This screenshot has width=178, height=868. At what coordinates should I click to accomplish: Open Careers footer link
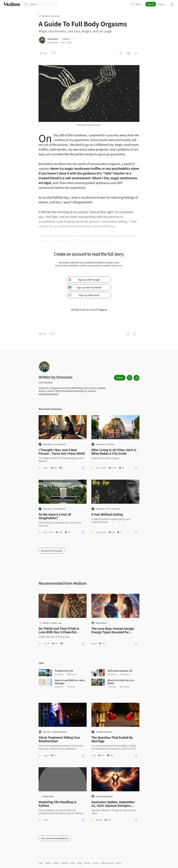coord(64,863)
